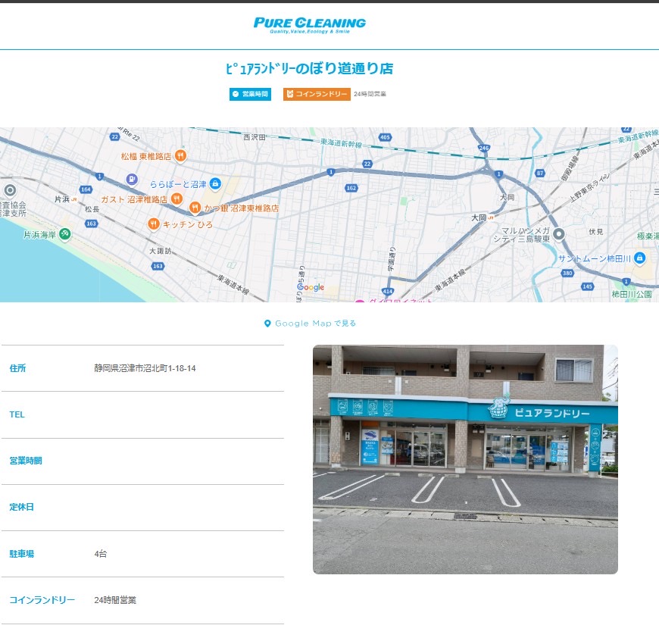Select the キッチン ひろ restaurant marker
Image resolution: width=659 pixels, height=644 pixels.
click(154, 224)
